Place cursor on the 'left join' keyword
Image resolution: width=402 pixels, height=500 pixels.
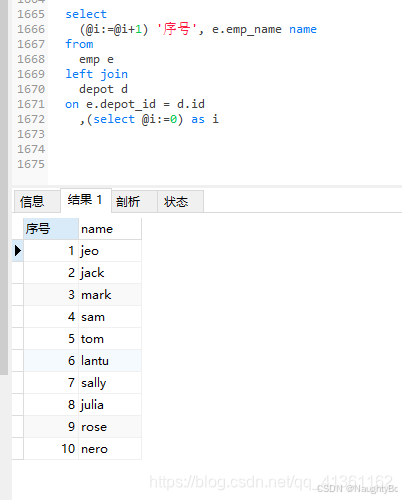(x=97, y=74)
